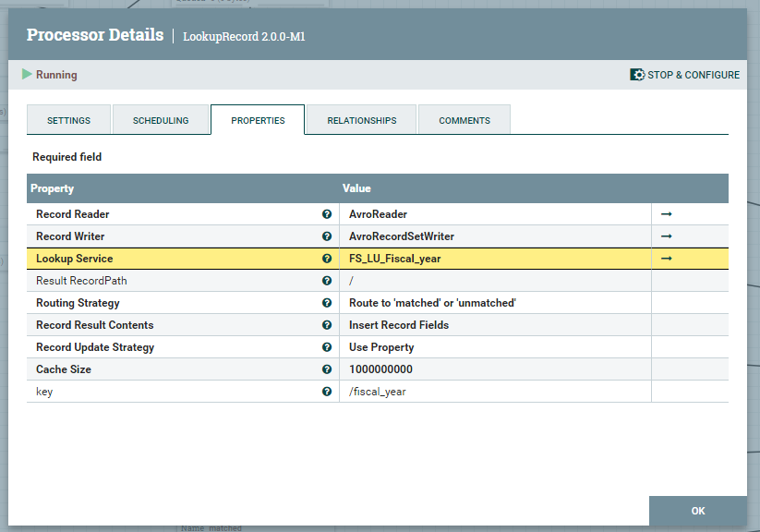Open help for Record Reader property
Image resolution: width=760 pixels, height=532 pixels.
coord(327,213)
